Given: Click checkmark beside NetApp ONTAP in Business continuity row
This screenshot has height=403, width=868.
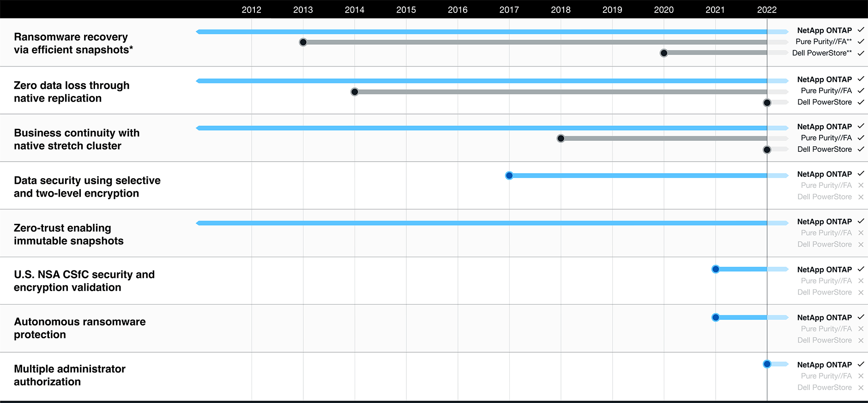Looking at the screenshot, I should coord(861,126).
